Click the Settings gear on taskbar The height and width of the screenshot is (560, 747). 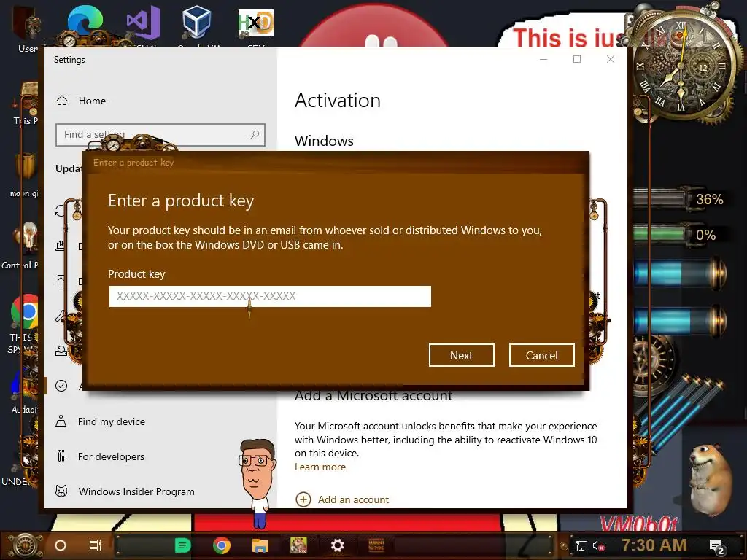coord(337,545)
